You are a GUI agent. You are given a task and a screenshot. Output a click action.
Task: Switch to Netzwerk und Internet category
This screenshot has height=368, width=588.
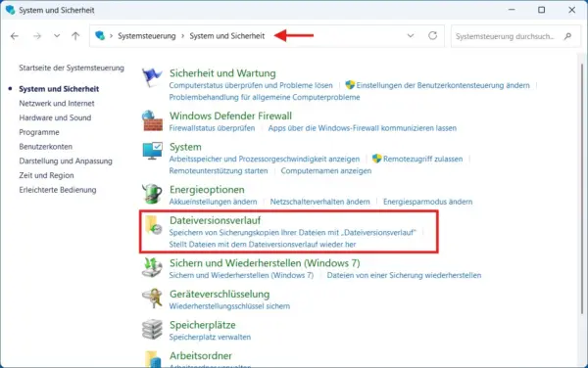(57, 104)
